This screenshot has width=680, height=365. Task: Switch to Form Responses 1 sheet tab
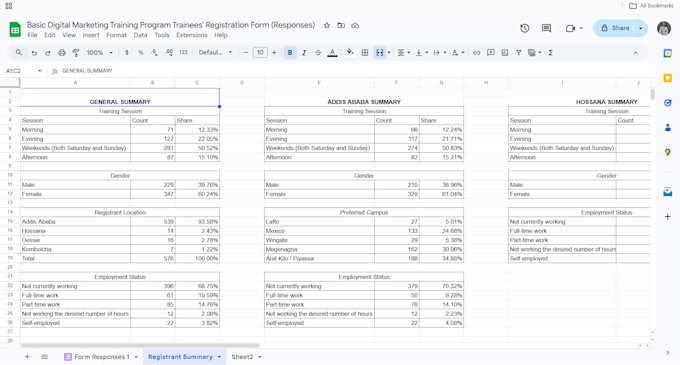point(102,357)
